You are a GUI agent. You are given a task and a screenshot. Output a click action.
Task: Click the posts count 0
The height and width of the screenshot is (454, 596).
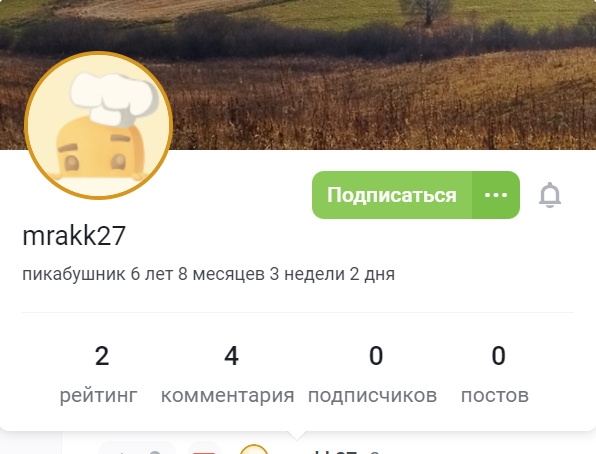pyautogui.click(x=499, y=356)
